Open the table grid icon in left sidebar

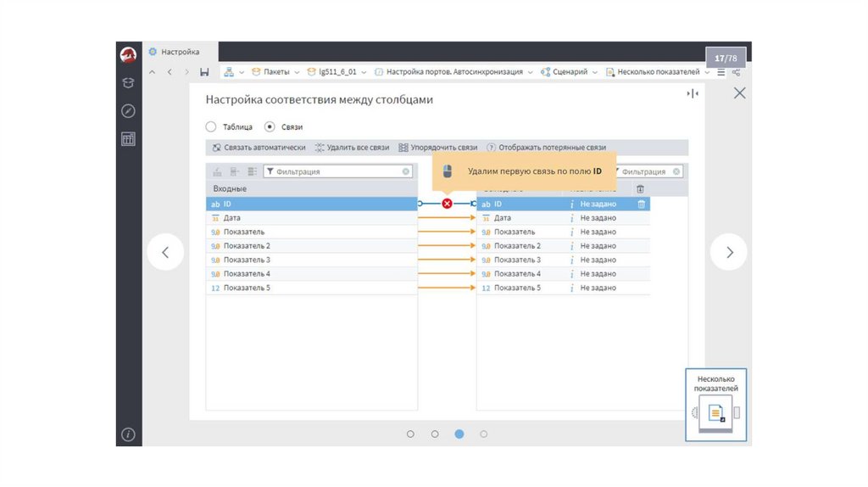coord(128,139)
